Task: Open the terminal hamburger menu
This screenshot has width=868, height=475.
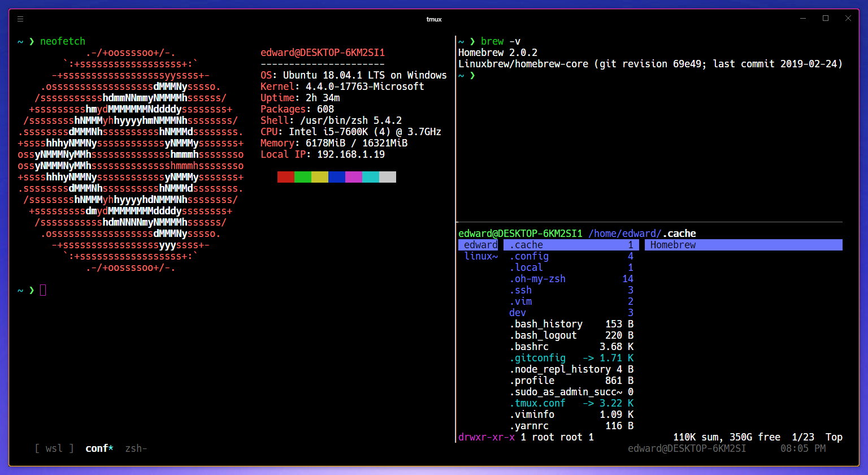Action: (x=20, y=19)
